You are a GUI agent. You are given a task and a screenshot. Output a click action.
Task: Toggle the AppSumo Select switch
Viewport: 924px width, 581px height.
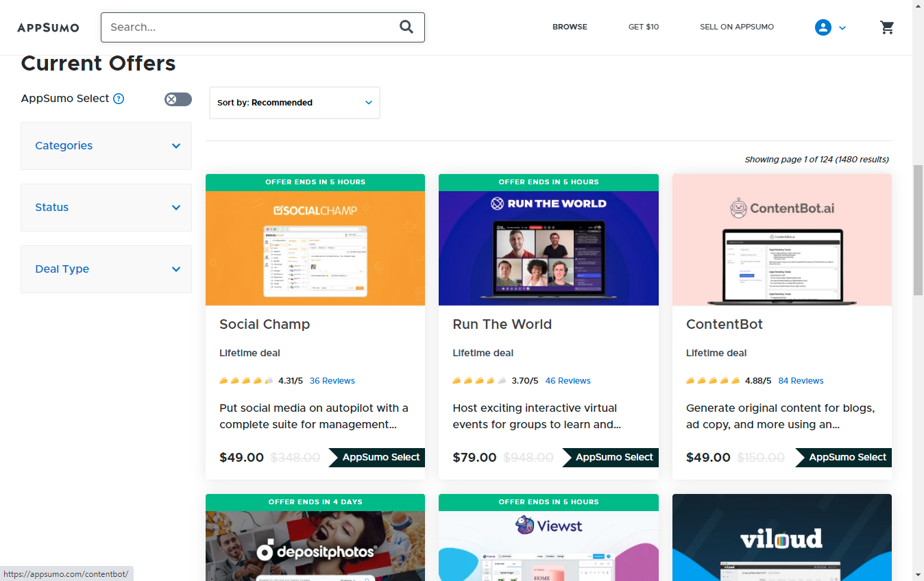[x=178, y=99]
